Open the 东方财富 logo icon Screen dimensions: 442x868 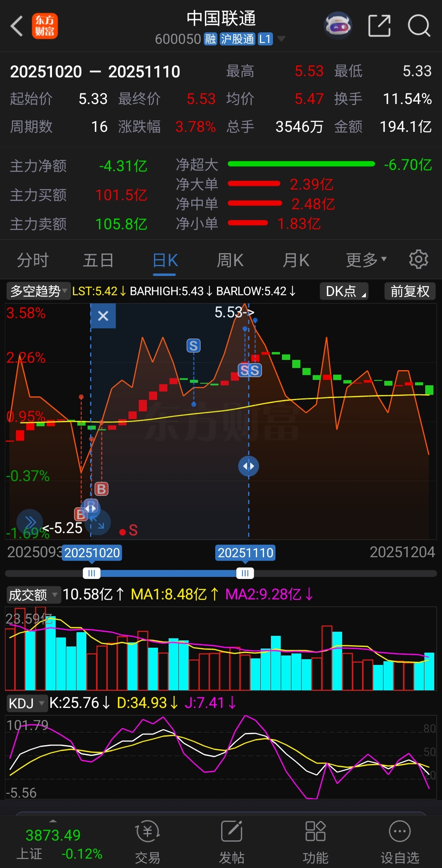tap(45, 26)
